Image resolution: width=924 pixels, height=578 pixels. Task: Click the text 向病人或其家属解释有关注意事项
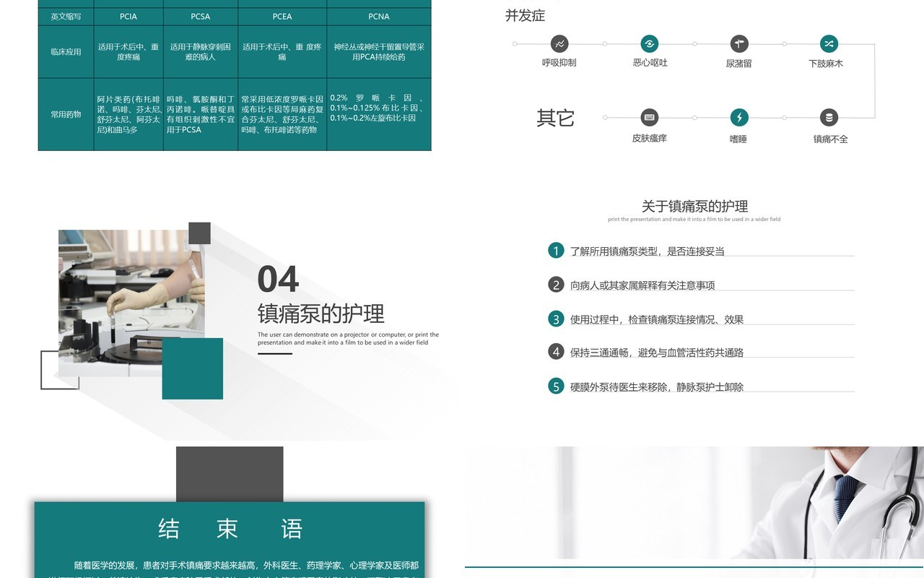642,285
